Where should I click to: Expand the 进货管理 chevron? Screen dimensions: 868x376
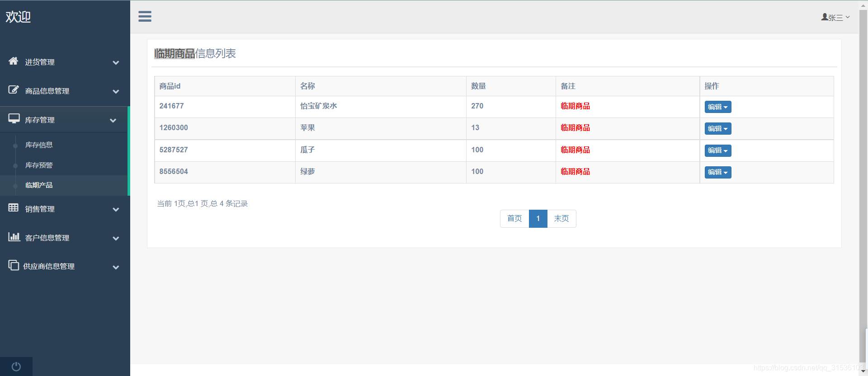(x=116, y=62)
